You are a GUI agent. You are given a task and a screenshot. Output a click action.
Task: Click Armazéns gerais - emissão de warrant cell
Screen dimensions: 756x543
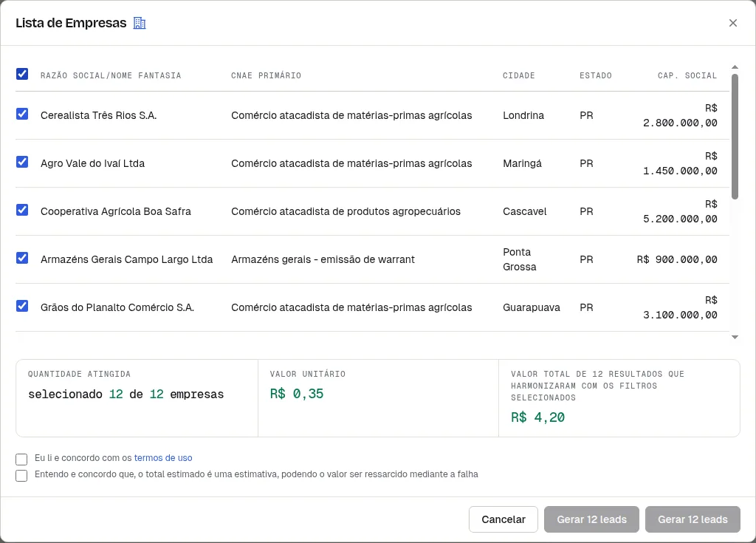pos(323,259)
